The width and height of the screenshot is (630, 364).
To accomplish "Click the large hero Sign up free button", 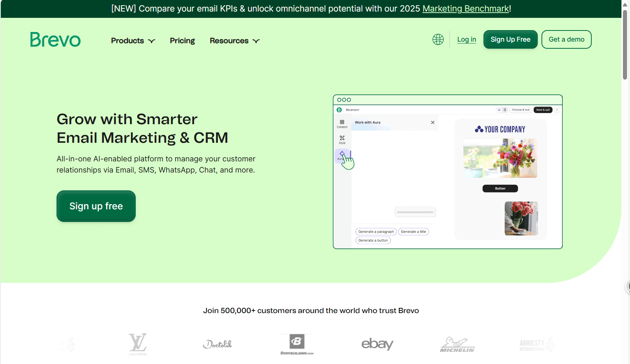I will [x=96, y=206].
